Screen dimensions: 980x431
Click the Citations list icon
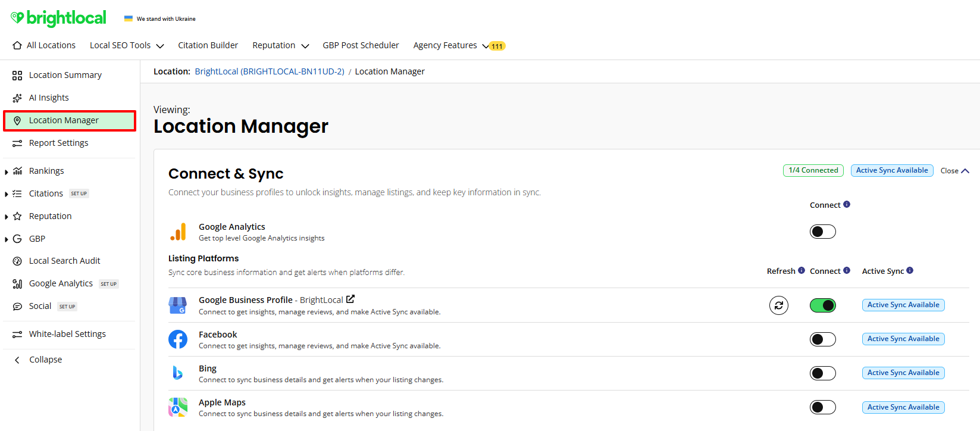pyautogui.click(x=17, y=194)
